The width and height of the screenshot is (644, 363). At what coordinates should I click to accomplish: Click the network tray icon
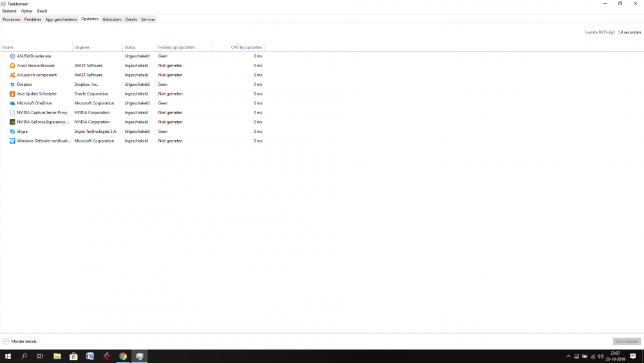pos(592,357)
